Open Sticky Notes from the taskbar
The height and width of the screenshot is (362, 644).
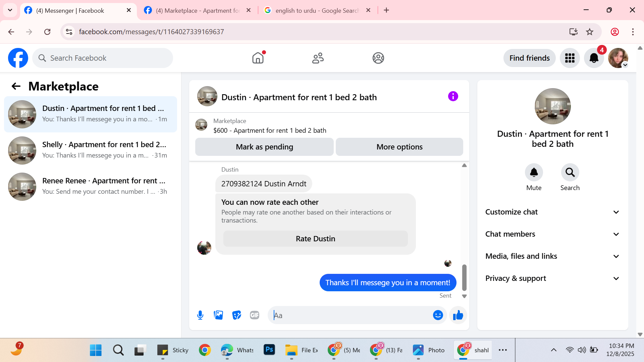coord(173,350)
